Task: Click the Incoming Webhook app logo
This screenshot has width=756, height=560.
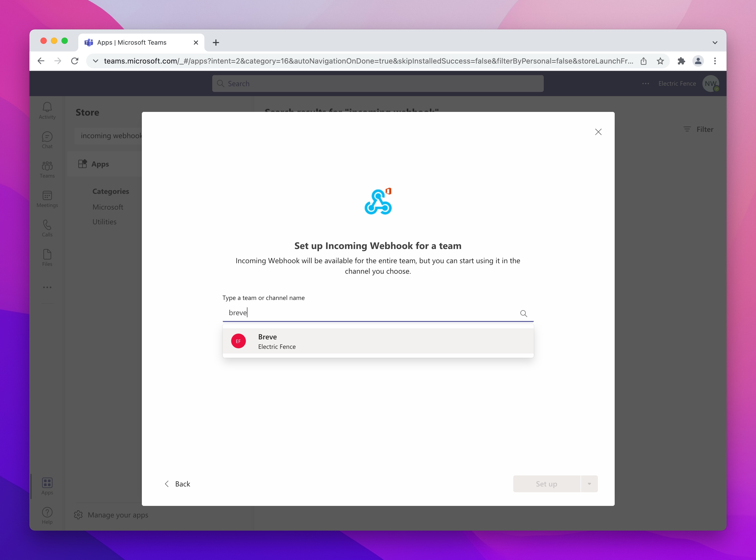Action: click(x=378, y=201)
